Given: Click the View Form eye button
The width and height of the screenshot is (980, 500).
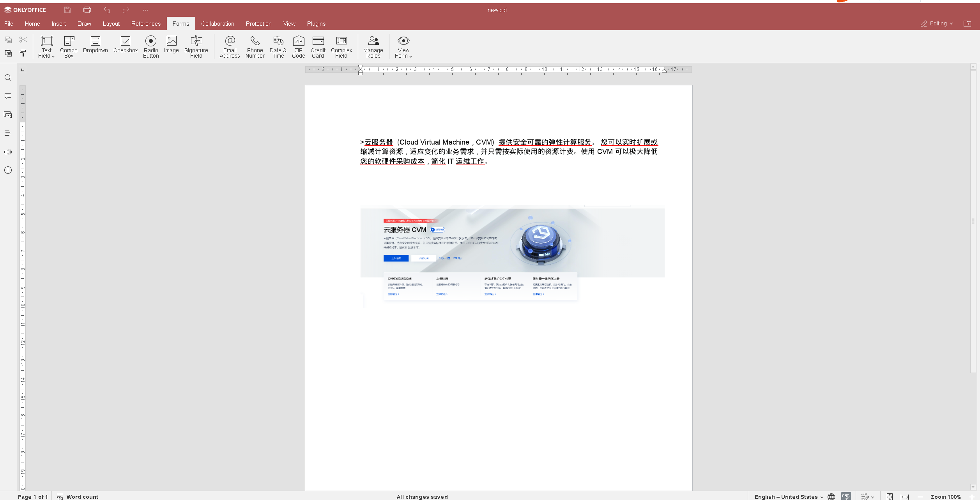Looking at the screenshot, I should click(x=403, y=41).
